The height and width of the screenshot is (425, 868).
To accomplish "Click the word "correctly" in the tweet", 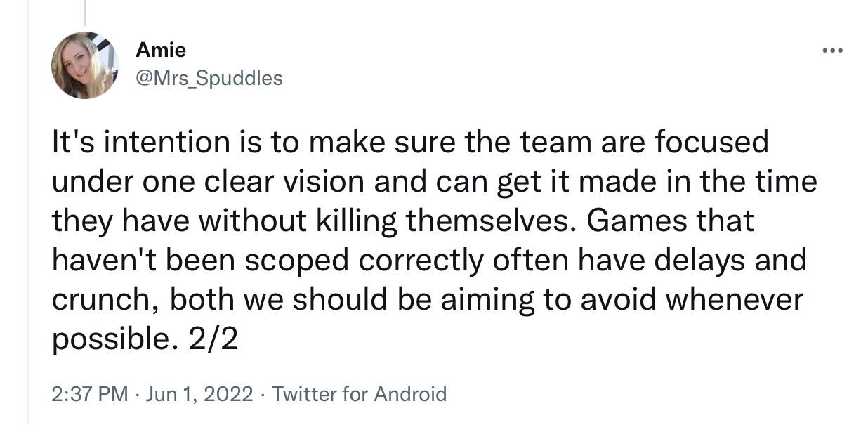I will (x=421, y=261).
